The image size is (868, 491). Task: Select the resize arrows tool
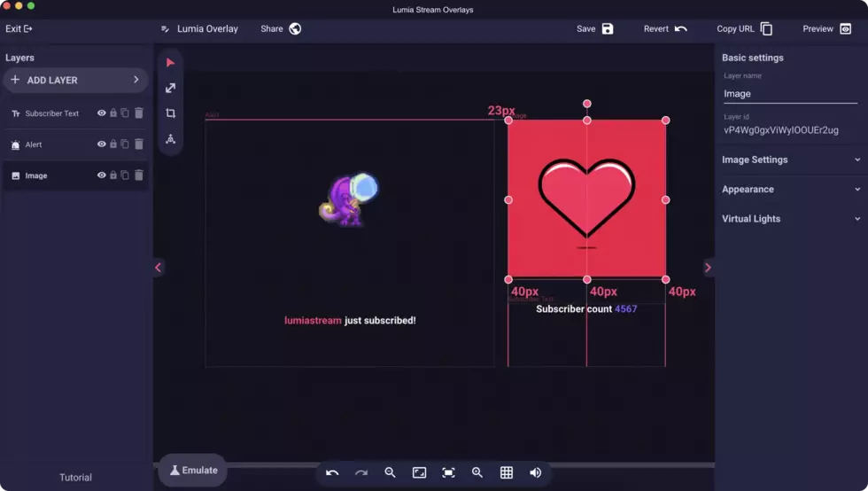170,88
